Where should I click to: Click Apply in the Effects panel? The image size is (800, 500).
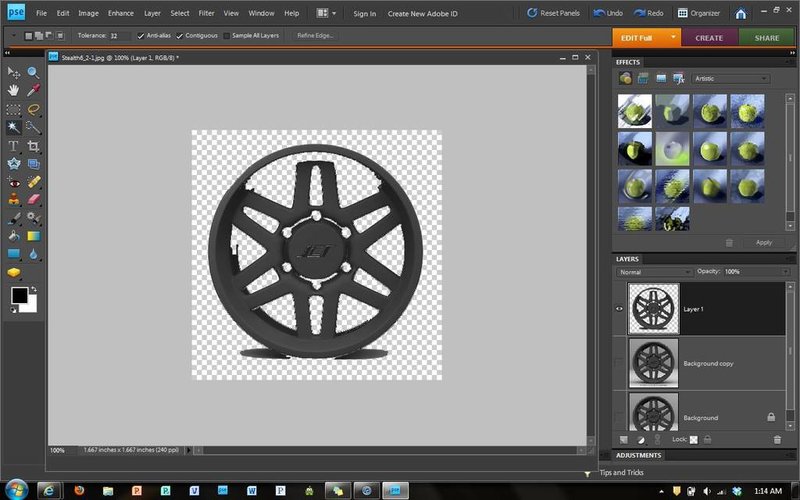coord(764,243)
